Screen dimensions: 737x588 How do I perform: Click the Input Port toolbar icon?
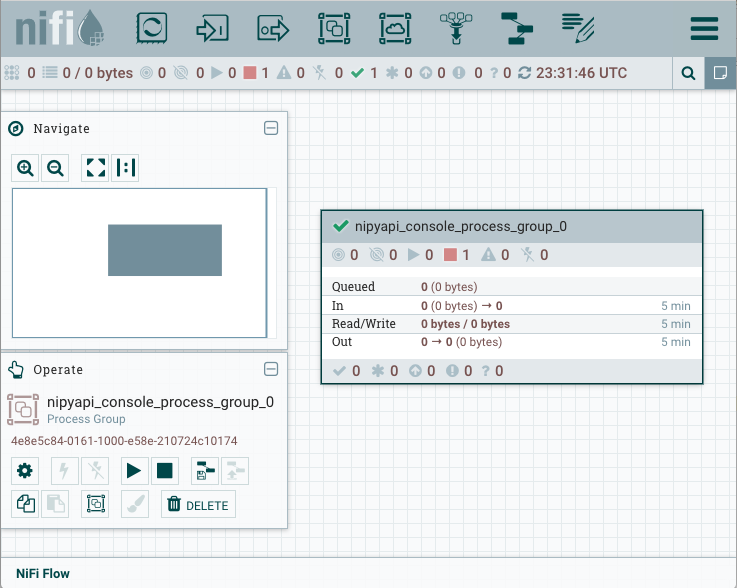coord(212,28)
